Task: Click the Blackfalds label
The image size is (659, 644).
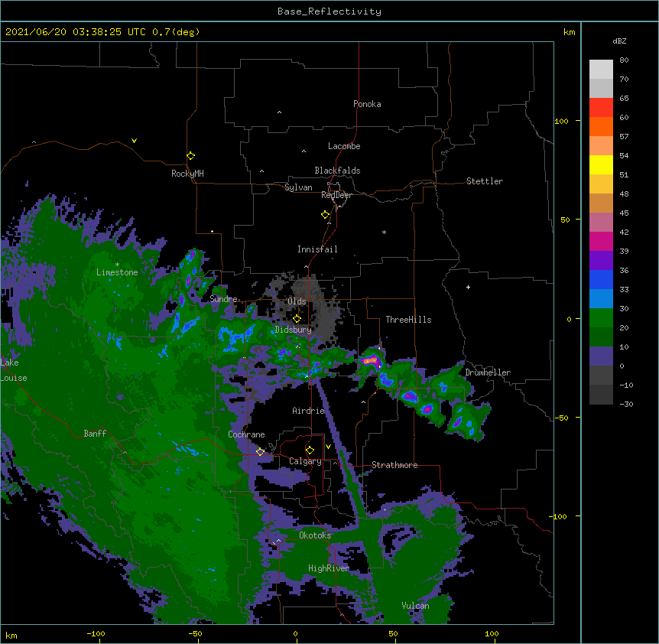Action: click(x=337, y=171)
